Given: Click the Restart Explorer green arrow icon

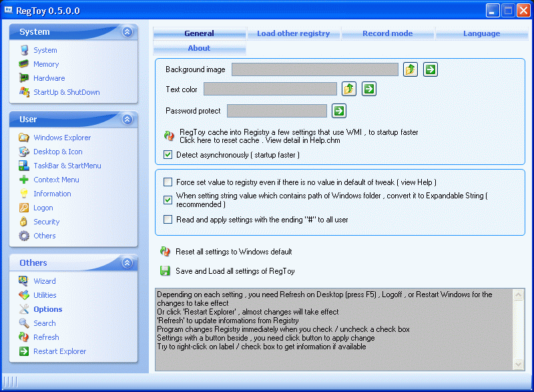Looking at the screenshot, I should (x=24, y=351).
